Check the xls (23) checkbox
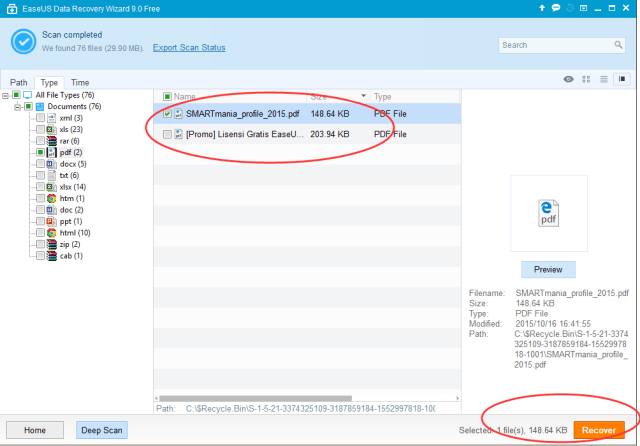The height and width of the screenshot is (446, 640). pyautogui.click(x=40, y=129)
